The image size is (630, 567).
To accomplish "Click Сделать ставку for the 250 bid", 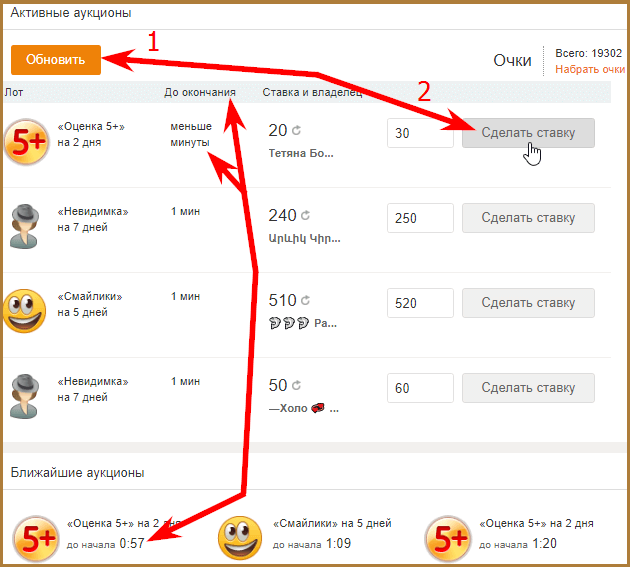I will (x=528, y=218).
